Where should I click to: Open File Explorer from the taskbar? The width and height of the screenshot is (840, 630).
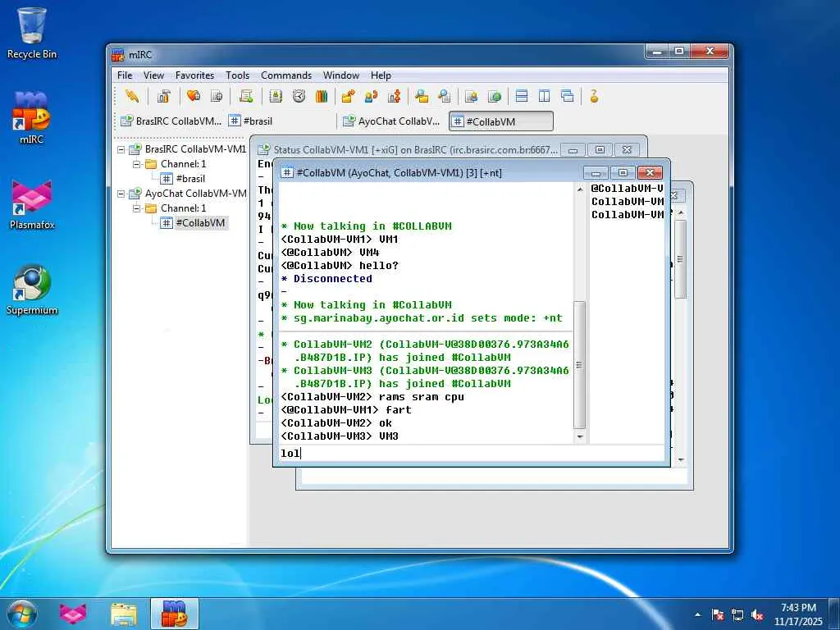124,614
